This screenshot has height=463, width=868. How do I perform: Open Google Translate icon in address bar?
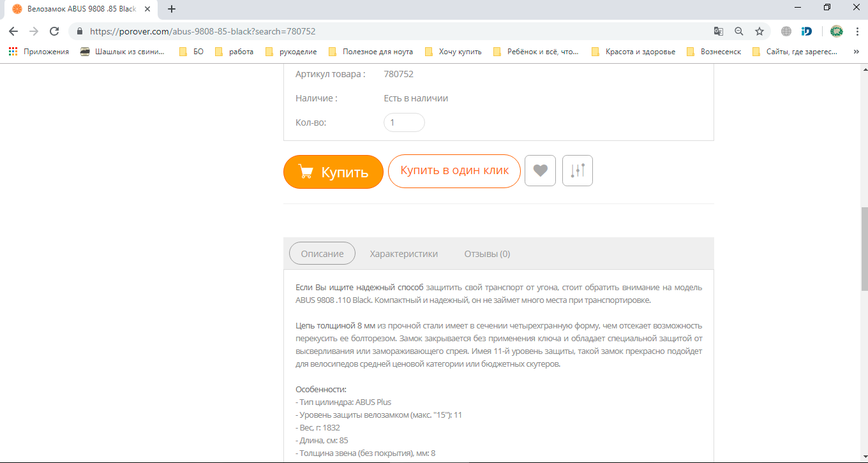click(719, 31)
